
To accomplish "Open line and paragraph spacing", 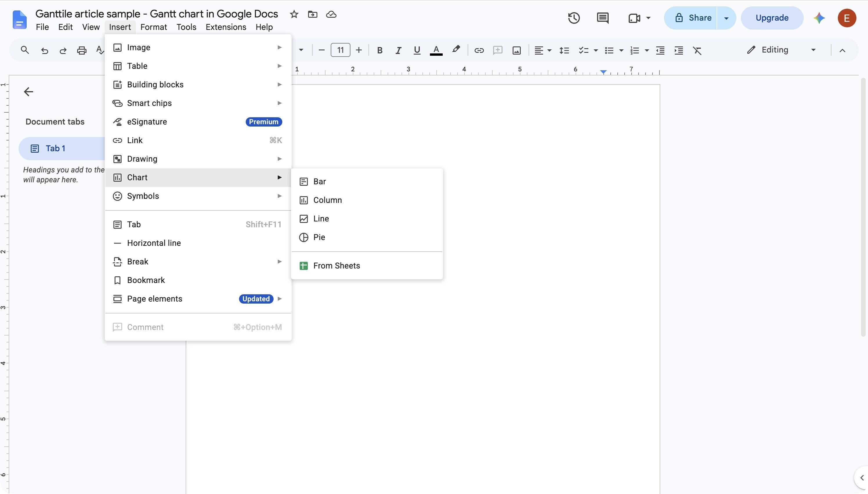I will click(564, 50).
